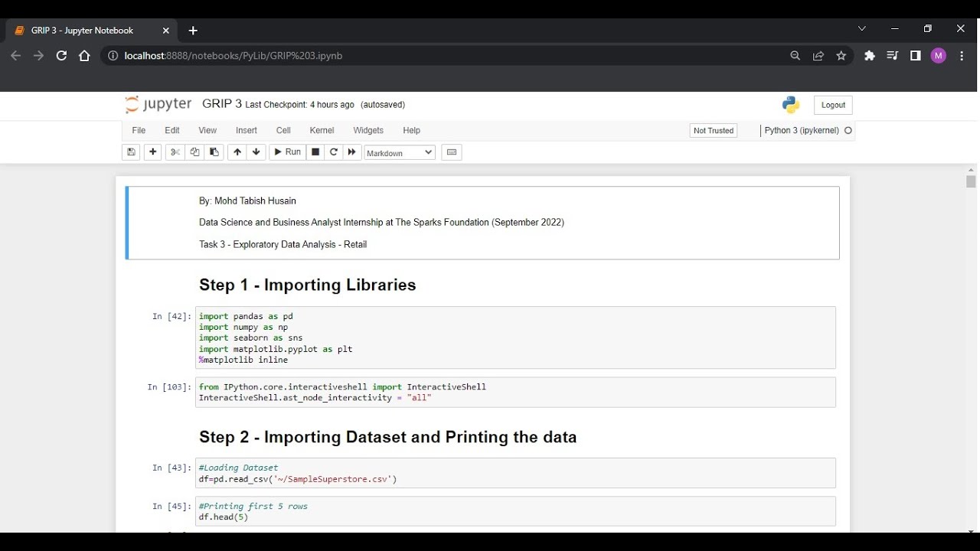Open the Widgets menu
The height and width of the screenshot is (551, 980).
point(368,131)
